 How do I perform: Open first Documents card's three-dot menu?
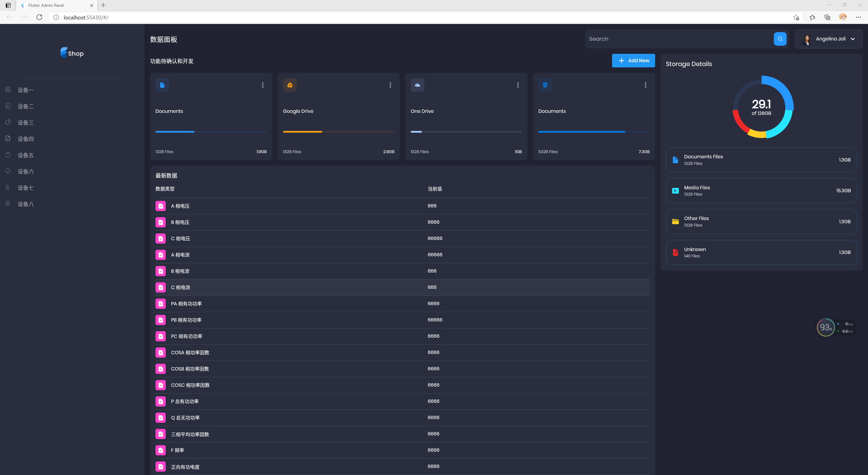click(262, 85)
